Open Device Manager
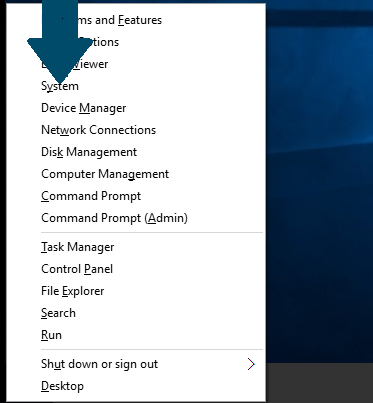The image size is (373, 403). point(84,108)
